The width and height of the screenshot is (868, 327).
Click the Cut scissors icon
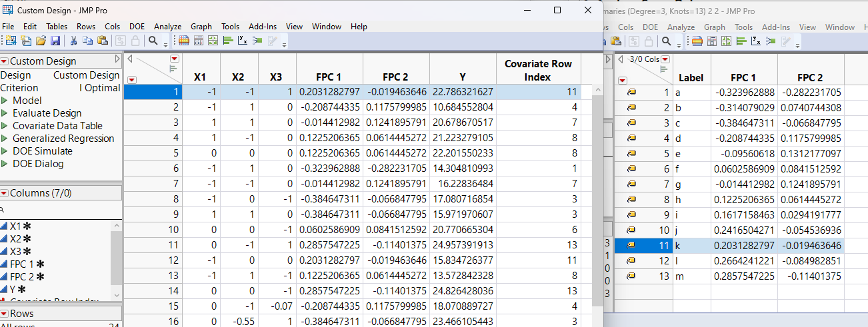point(73,41)
